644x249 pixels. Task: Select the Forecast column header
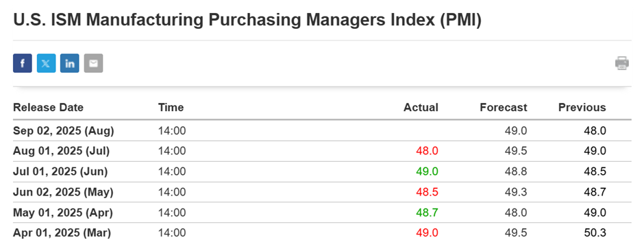click(504, 108)
